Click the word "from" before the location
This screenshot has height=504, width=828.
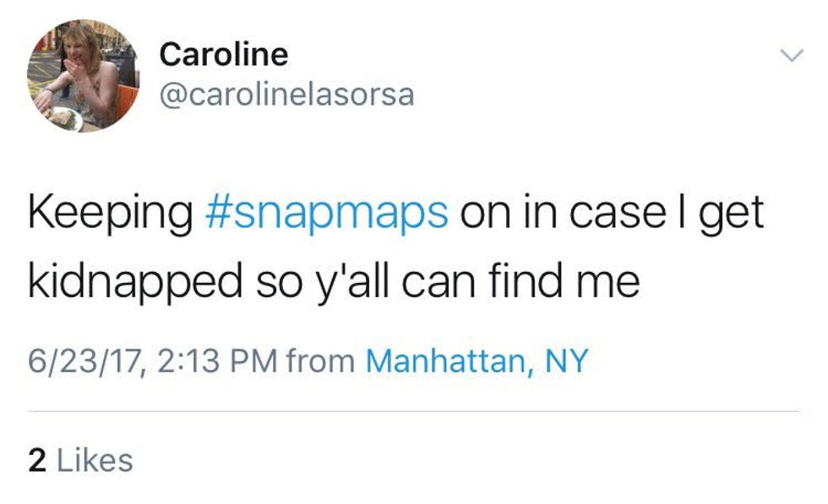pyautogui.click(x=321, y=362)
